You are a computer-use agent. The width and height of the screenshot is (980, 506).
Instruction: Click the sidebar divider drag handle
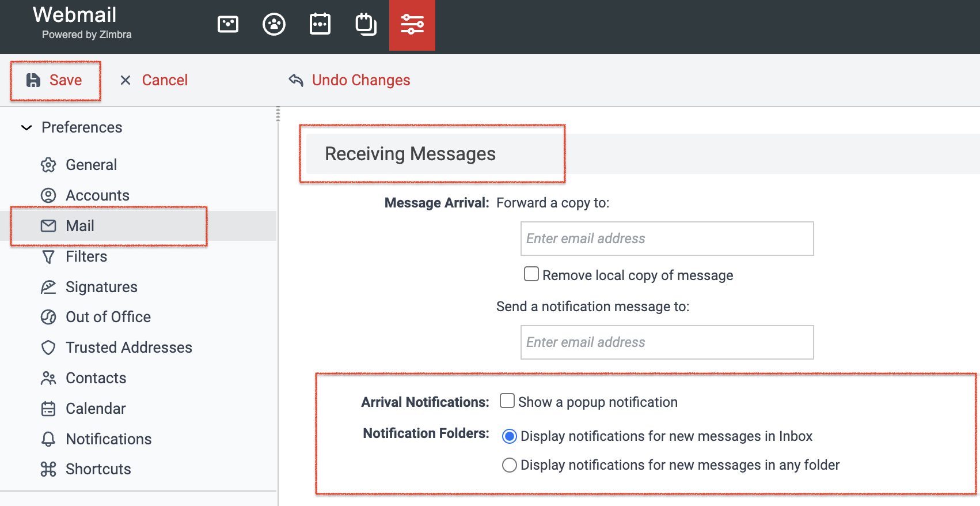[x=278, y=114]
